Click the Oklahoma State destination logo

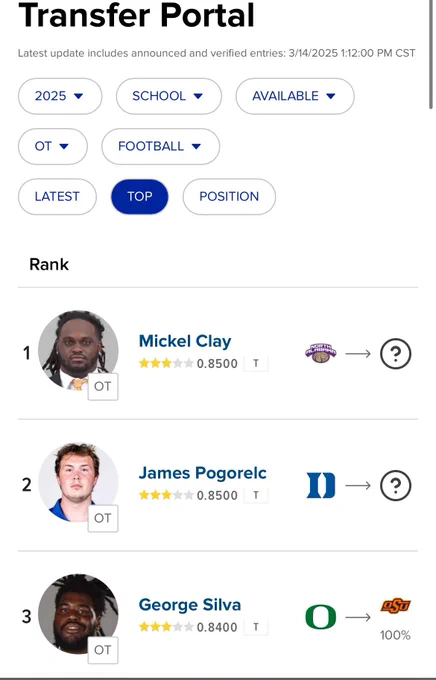[395, 605]
